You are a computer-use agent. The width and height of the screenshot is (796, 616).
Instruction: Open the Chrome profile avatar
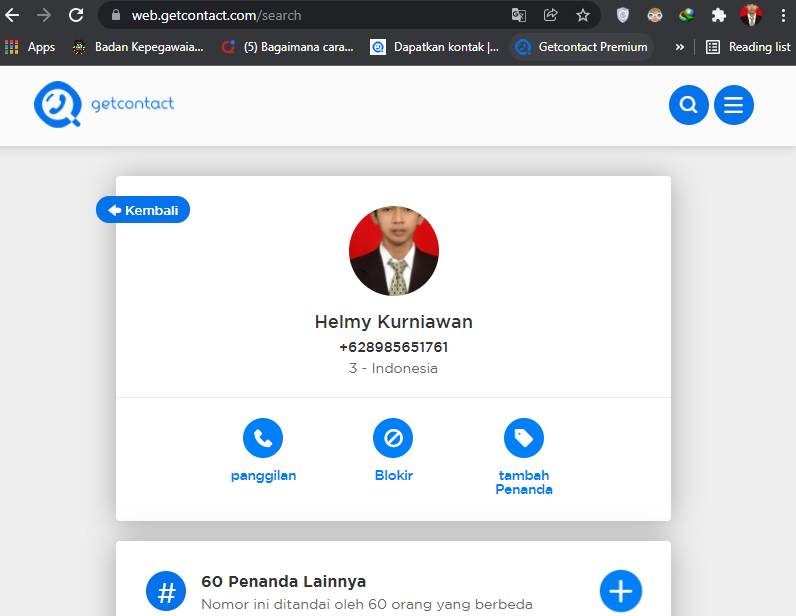pyautogui.click(x=751, y=15)
